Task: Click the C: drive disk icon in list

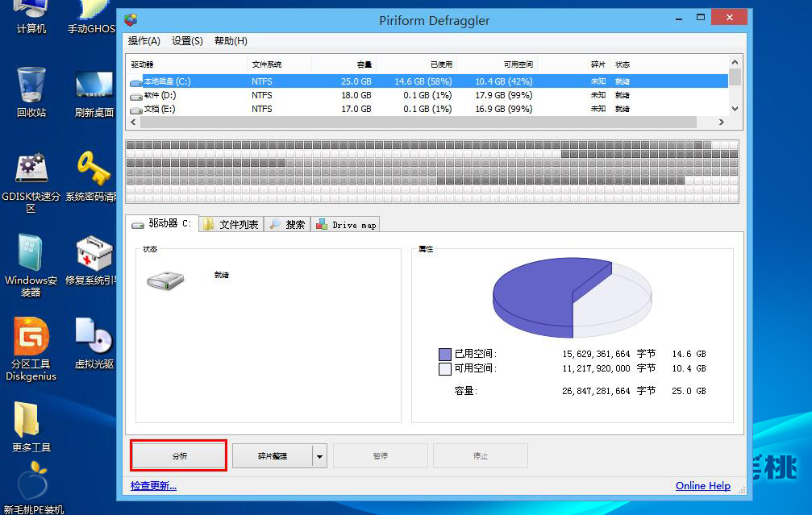Action: [135, 82]
